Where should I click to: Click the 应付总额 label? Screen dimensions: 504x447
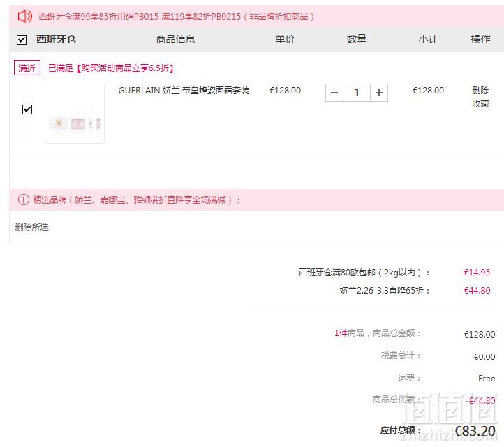[400, 430]
